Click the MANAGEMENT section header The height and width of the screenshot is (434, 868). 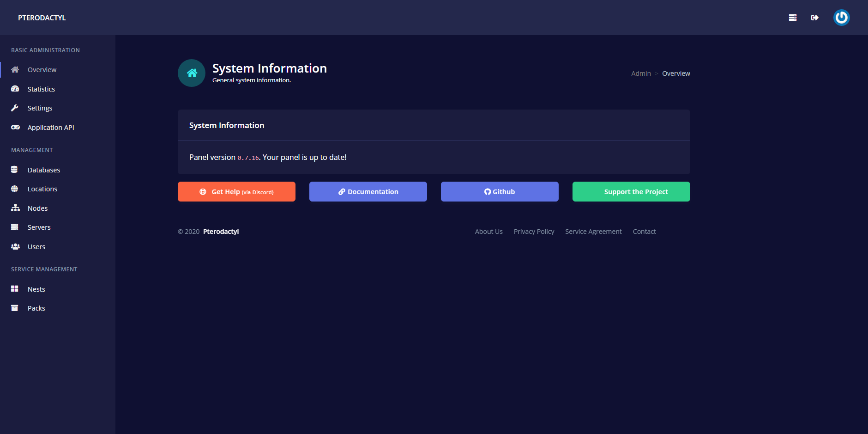pos(32,150)
